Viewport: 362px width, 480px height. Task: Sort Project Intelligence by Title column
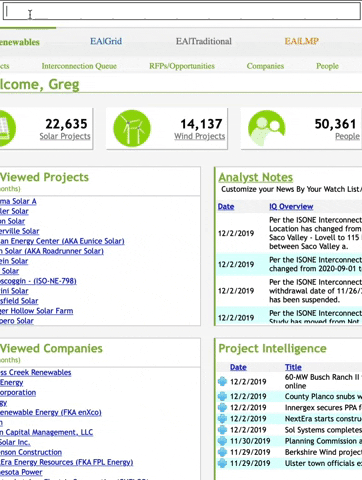point(293,367)
